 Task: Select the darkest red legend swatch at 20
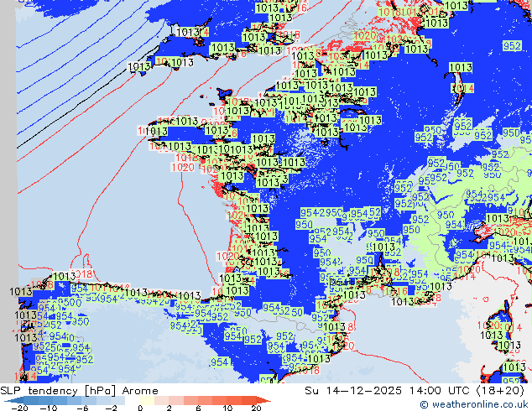pyautogui.click(x=263, y=401)
